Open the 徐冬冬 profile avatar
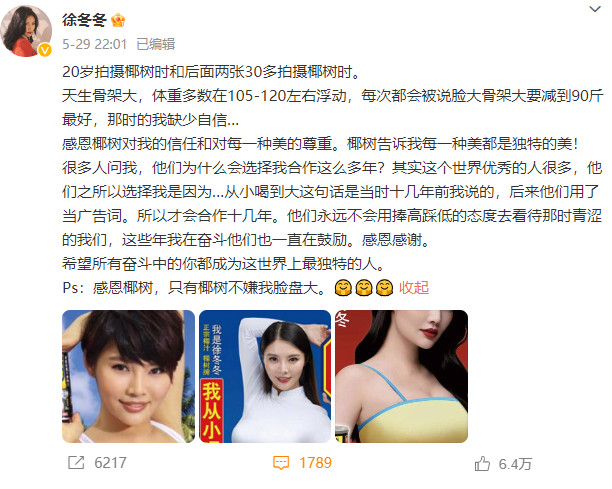Image resolution: width=612 pixels, height=489 pixels. [27, 31]
